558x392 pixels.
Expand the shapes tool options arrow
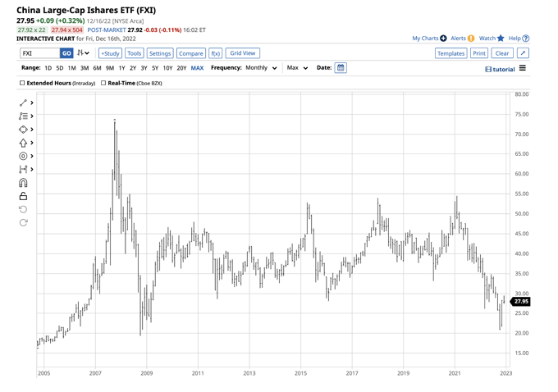32,130
